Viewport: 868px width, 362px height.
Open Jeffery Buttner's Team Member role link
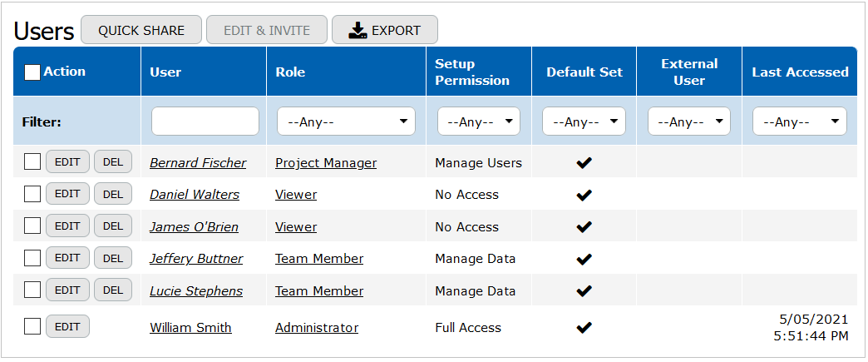319,259
